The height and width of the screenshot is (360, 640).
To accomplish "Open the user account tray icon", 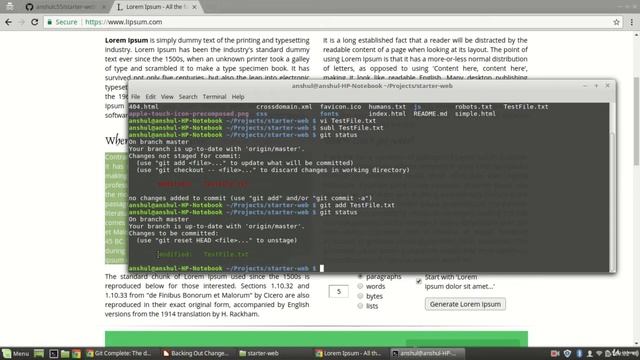I will (589, 353).
